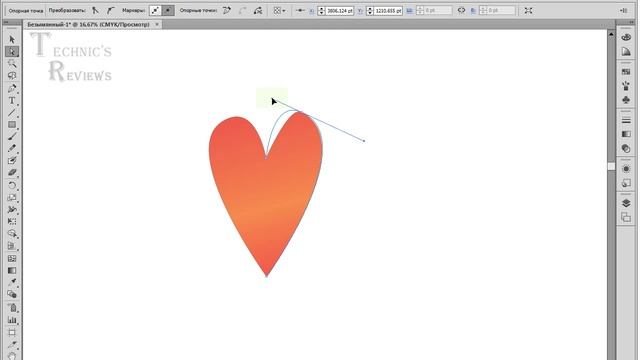The image size is (640, 360).
Task: Select the Blend tool
Action: point(12,294)
